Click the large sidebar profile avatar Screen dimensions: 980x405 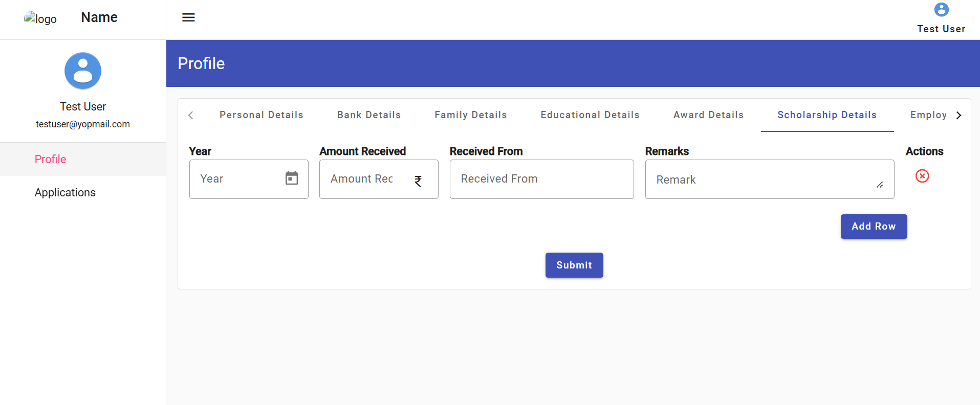[x=83, y=71]
